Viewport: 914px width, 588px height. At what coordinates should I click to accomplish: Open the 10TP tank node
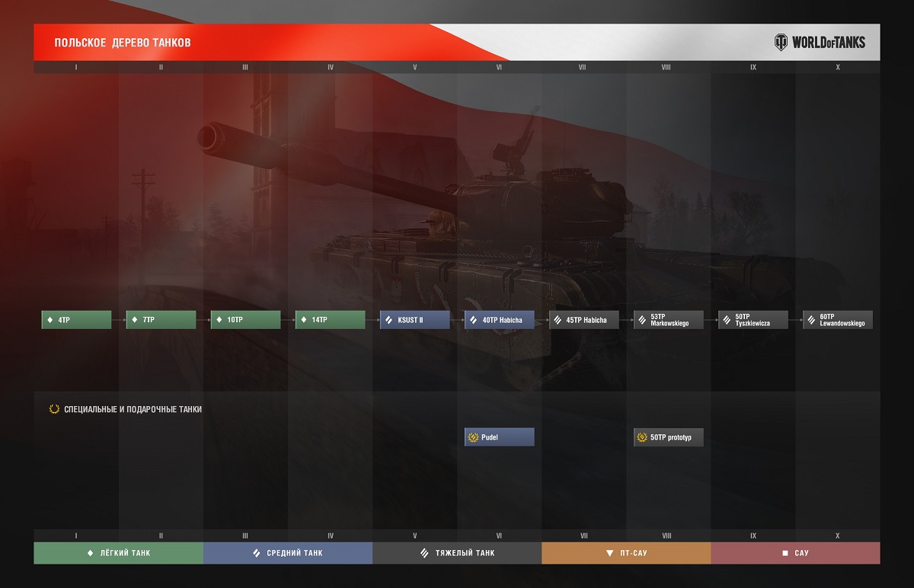coord(245,320)
